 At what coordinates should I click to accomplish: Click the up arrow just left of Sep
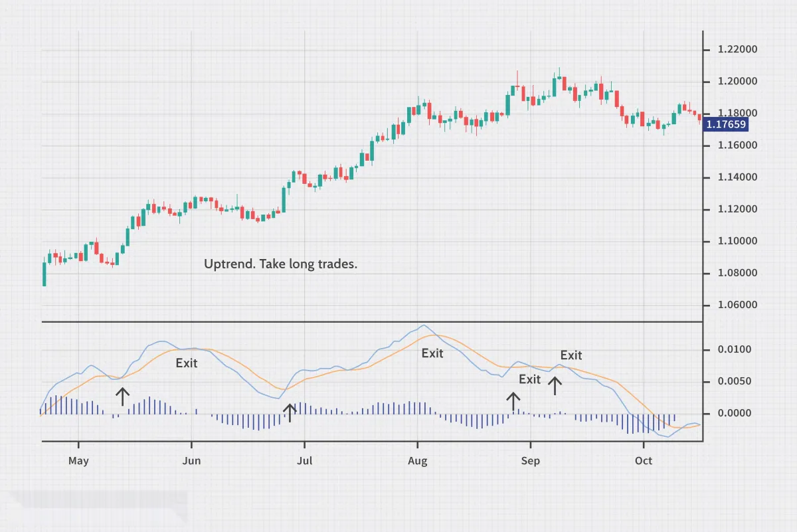512,400
